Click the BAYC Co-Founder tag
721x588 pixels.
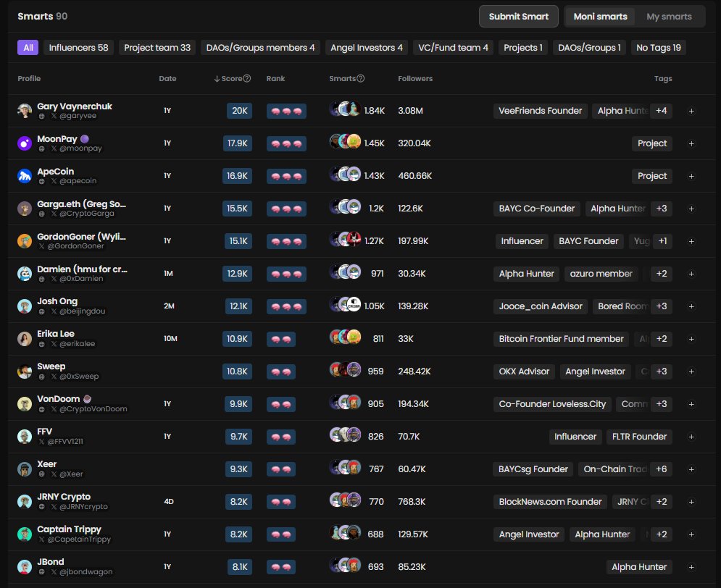coord(537,209)
